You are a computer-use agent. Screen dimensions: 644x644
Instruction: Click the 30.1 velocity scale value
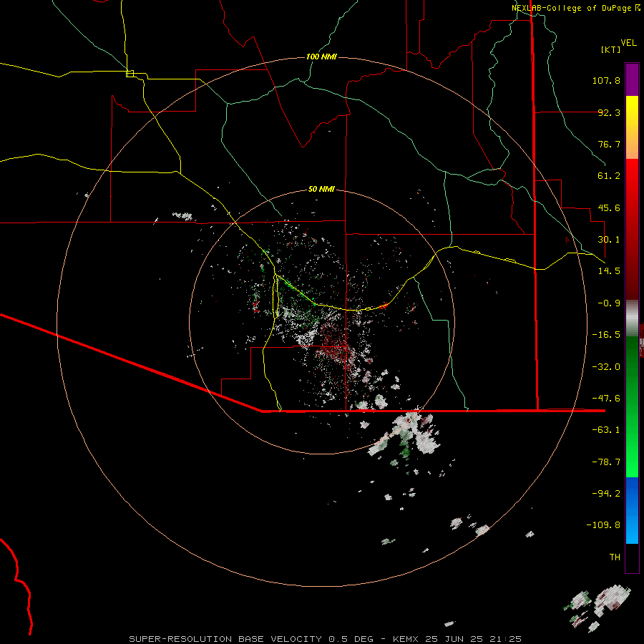pyautogui.click(x=609, y=240)
